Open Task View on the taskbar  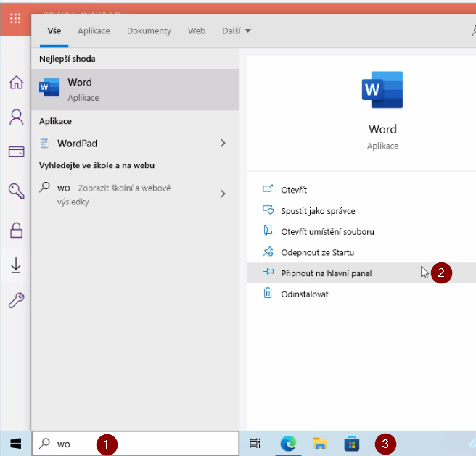click(x=255, y=444)
